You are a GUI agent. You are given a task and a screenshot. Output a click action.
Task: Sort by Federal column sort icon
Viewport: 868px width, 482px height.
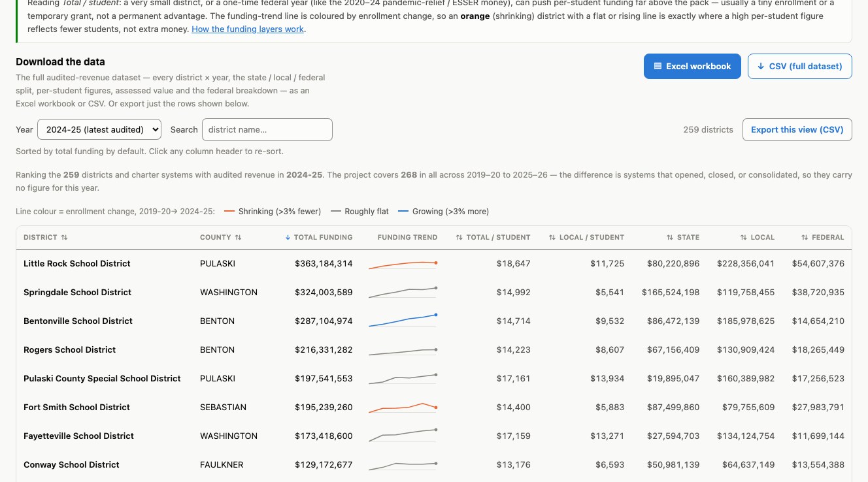pyautogui.click(x=805, y=237)
